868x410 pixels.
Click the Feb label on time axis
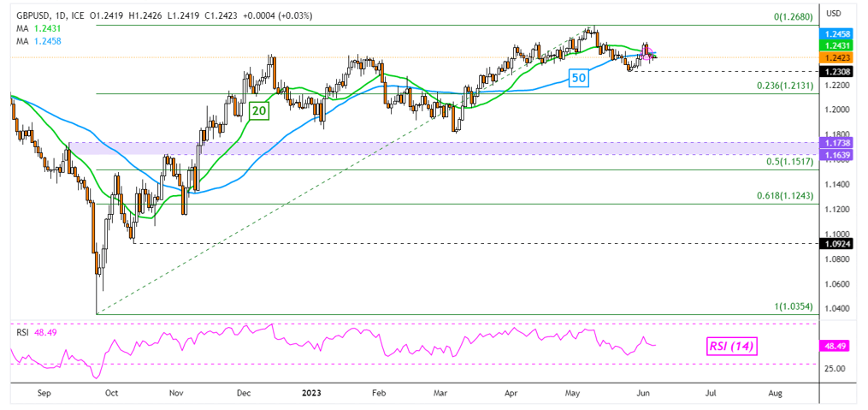click(378, 393)
